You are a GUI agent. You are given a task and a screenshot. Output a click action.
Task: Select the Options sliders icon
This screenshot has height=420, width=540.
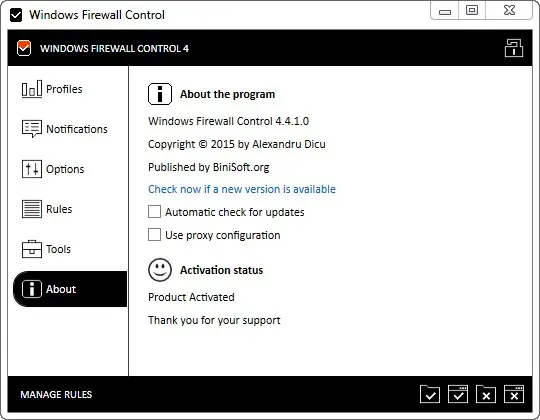[x=32, y=169]
